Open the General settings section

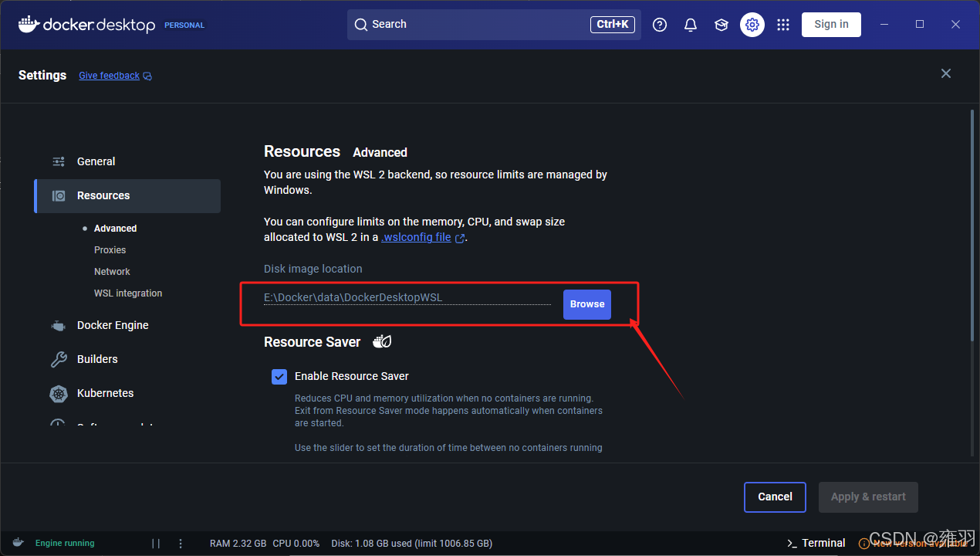point(127,161)
